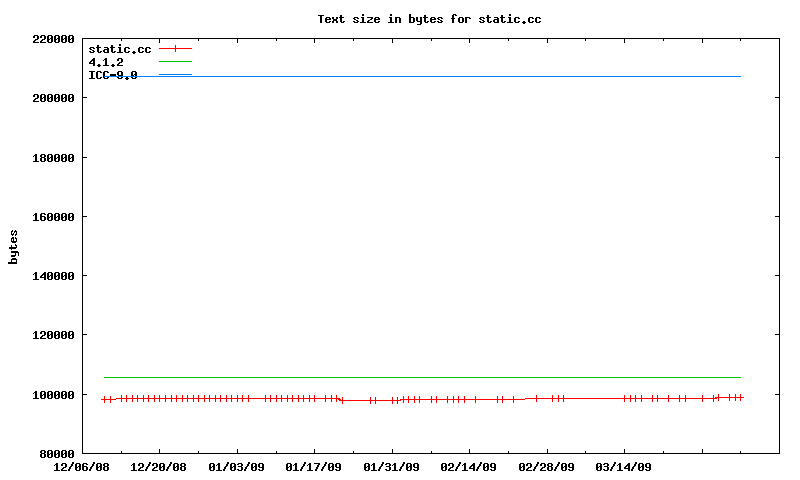Click the horizontal line just above 100000 bytes
This screenshot has height=480, width=800.
click(x=420, y=377)
